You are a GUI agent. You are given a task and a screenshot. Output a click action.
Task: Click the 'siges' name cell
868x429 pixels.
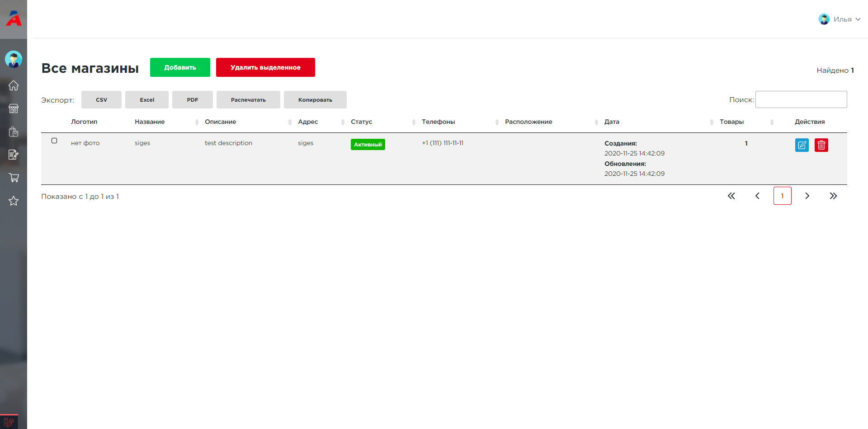[142, 143]
